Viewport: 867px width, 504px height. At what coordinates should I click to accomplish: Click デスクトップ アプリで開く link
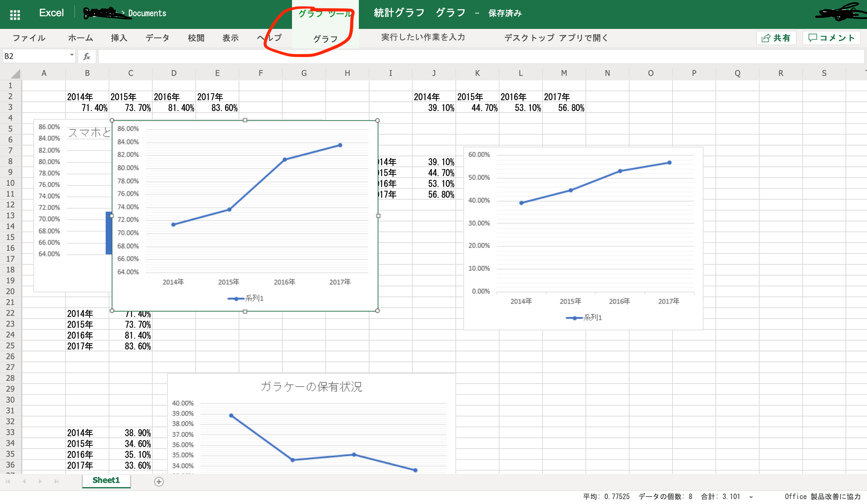click(556, 38)
